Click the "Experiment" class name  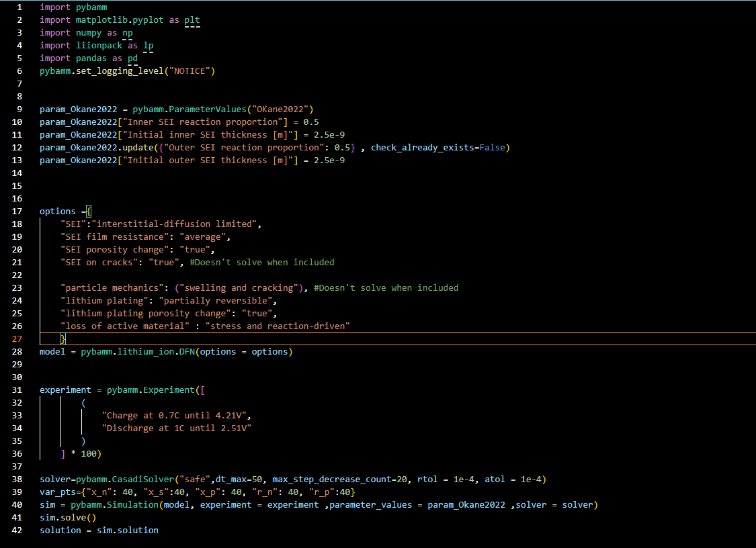[x=169, y=390]
